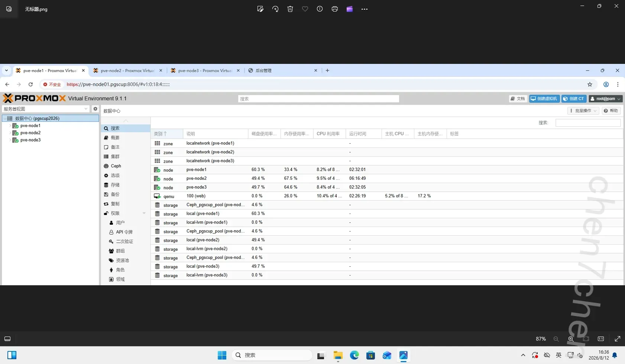The image size is (625, 364).
Task: Open the Windows Start button
Action: [x=222, y=355]
